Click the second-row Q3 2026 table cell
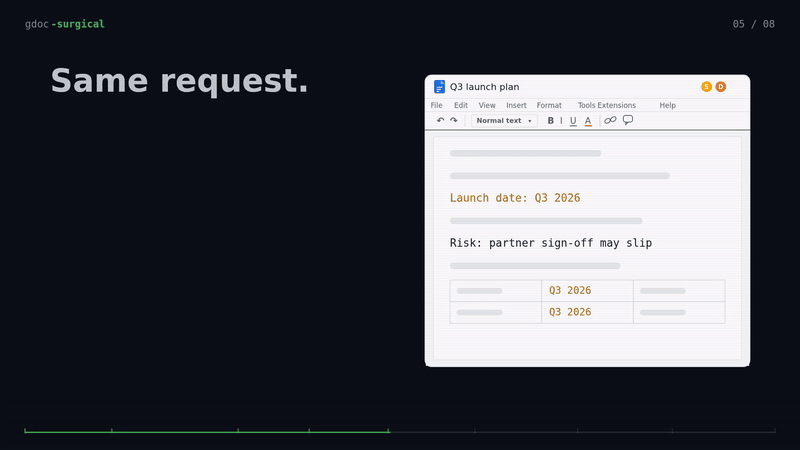The image size is (800, 450). coord(587,312)
